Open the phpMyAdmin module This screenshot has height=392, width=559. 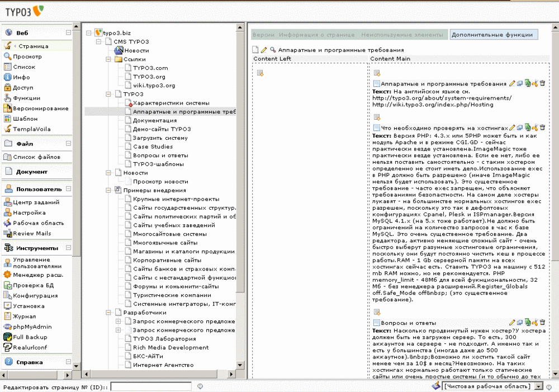tap(32, 327)
